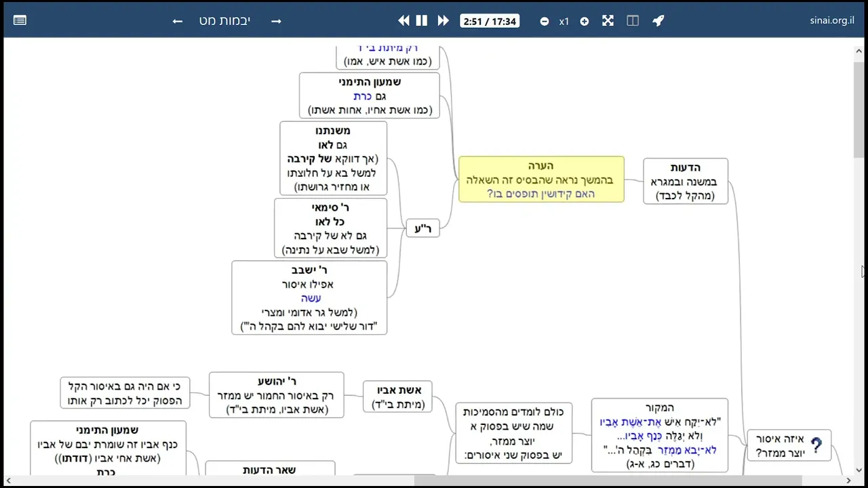Open the hamburger menu icon
The height and width of the screenshot is (488, 868).
[20, 21]
